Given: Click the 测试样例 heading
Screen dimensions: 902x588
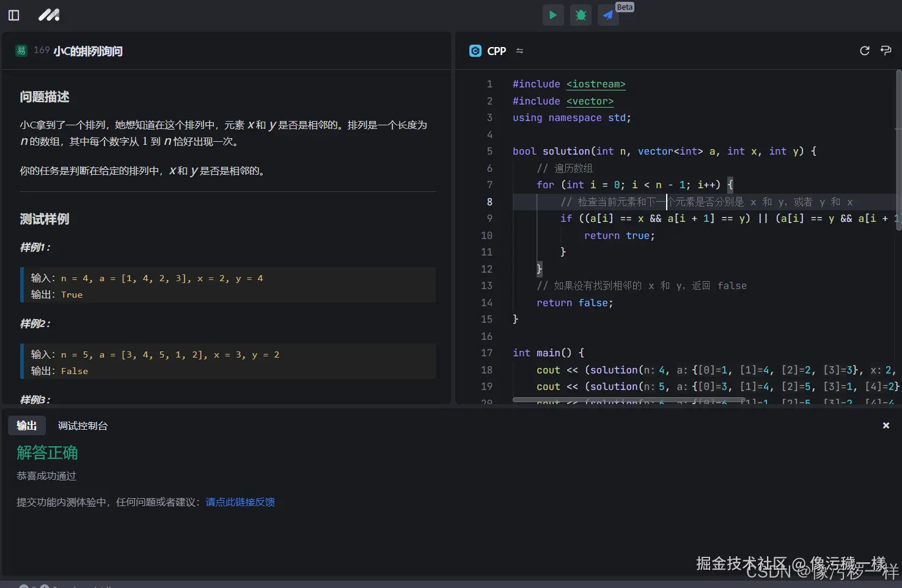Looking at the screenshot, I should 44,219.
